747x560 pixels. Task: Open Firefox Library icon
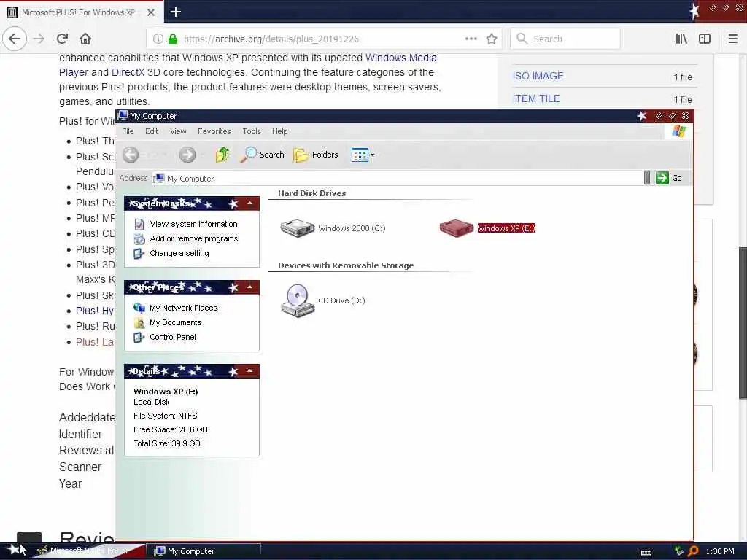click(x=681, y=39)
